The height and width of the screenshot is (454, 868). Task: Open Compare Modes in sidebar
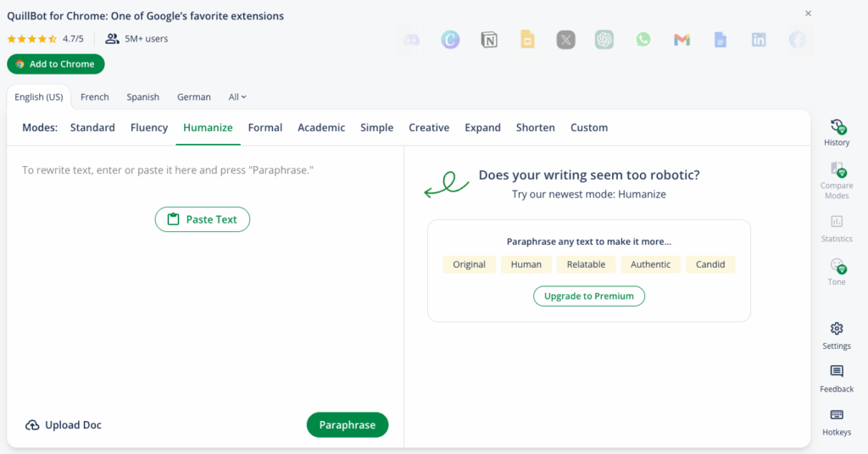click(x=837, y=180)
